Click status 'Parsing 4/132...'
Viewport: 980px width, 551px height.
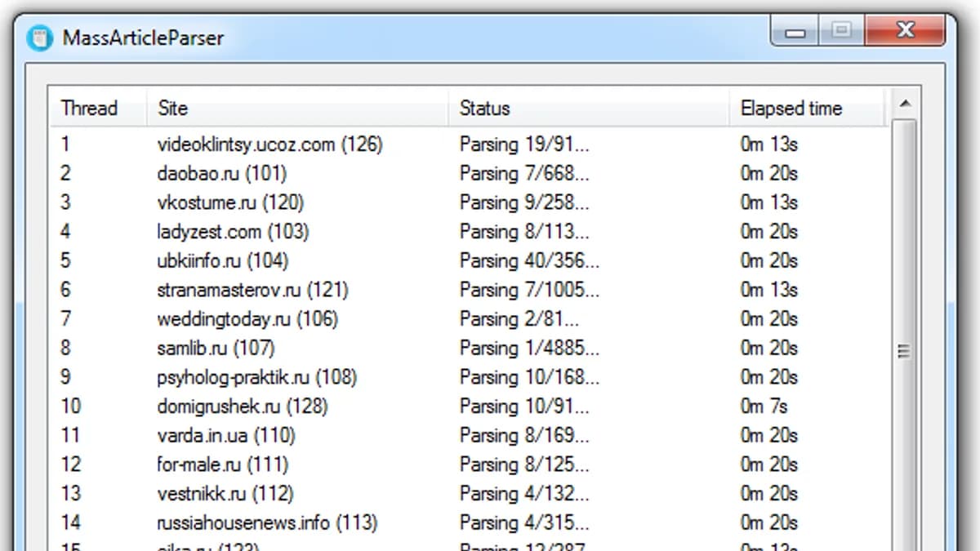(524, 494)
